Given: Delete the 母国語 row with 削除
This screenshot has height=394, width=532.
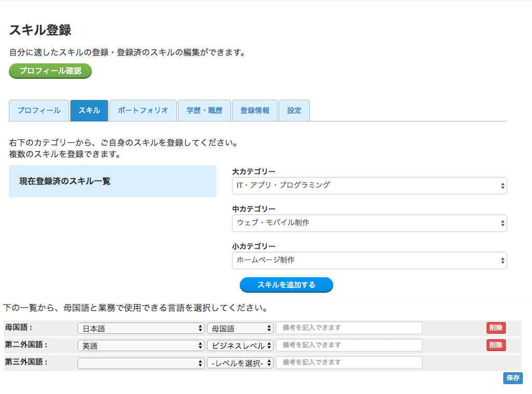Looking at the screenshot, I should tap(496, 328).
